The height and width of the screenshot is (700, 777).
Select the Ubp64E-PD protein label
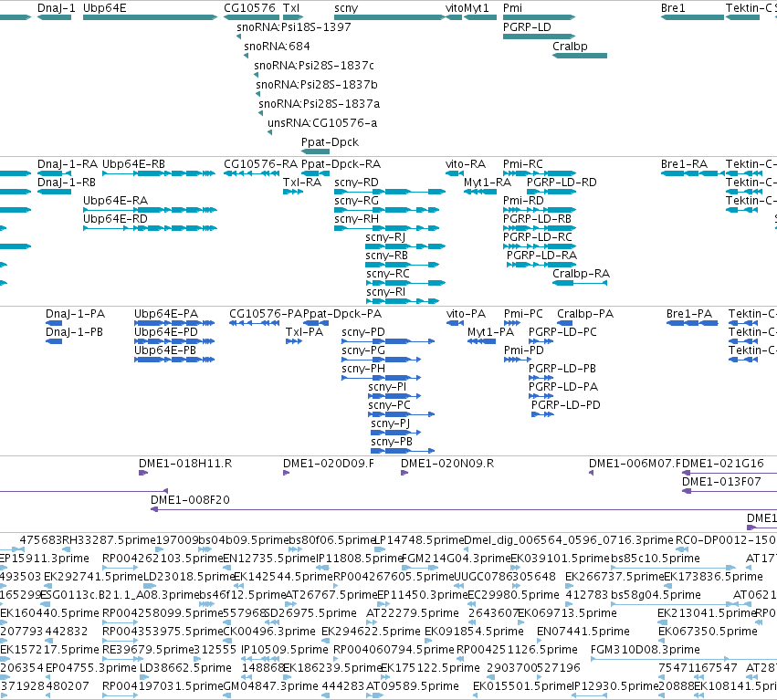pos(166,332)
